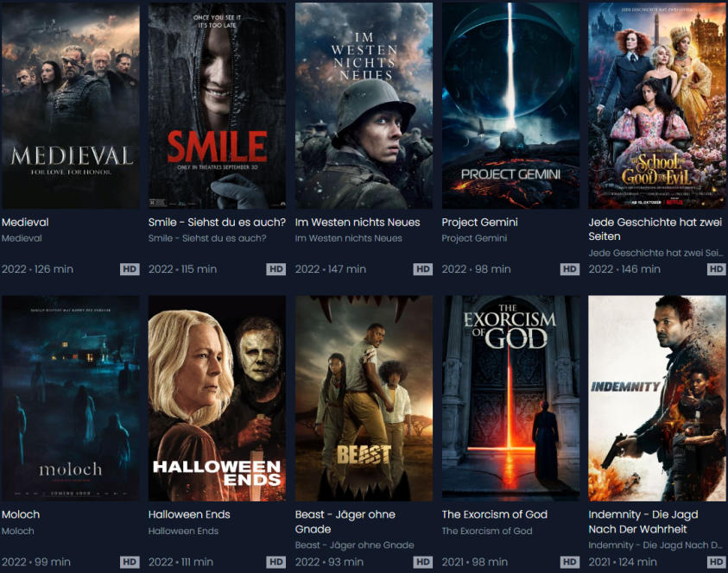728x573 pixels.
Task: Click '2022 · 99 min' under Moloch
Action: pyautogui.click(x=36, y=563)
